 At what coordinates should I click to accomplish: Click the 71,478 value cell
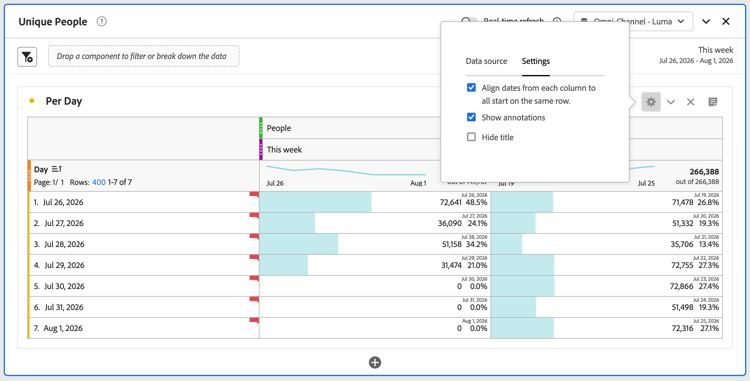pyautogui.click(x=607, y=202)
